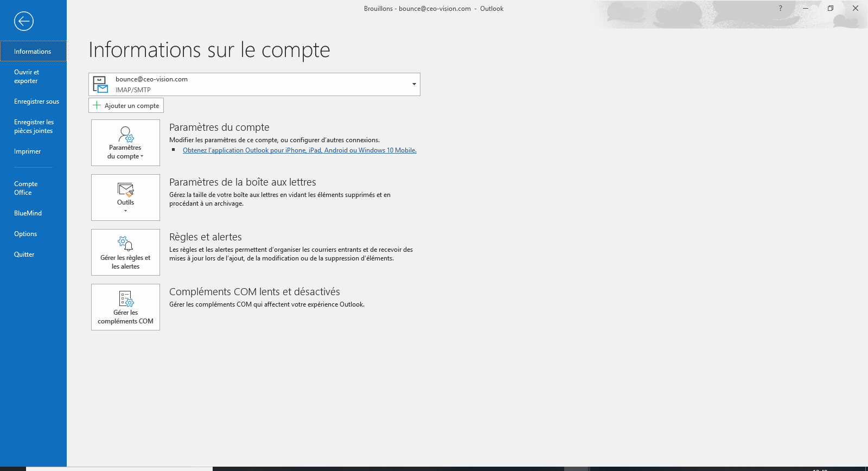Open the Outils mailbox cleanup tools
868x471 pixels.
pyautogui.click(x=125, y=198)
